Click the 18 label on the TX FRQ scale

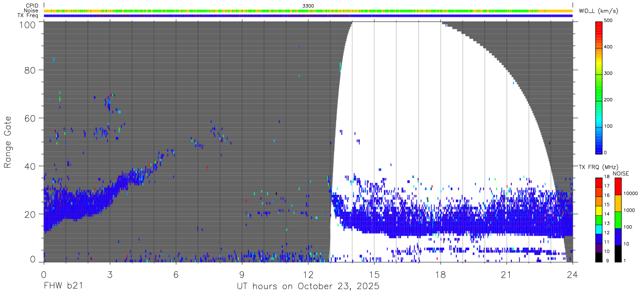coord(607,177)
